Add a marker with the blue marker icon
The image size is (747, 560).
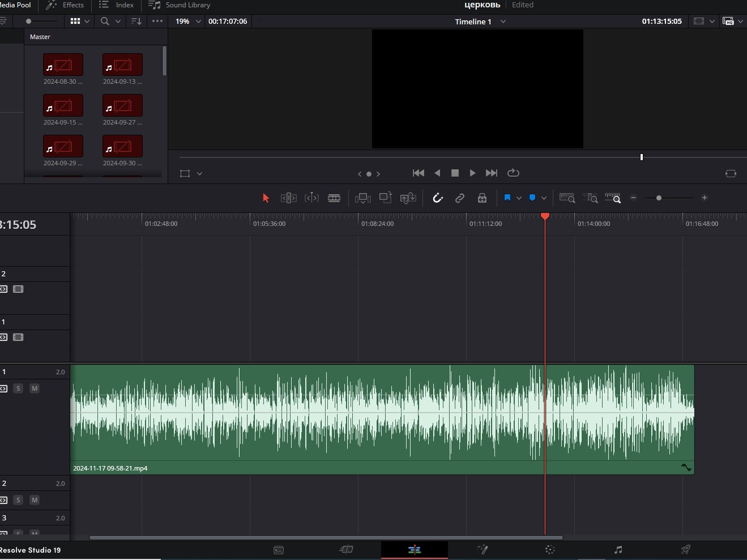pyautogui.click(x=532, y=198)
